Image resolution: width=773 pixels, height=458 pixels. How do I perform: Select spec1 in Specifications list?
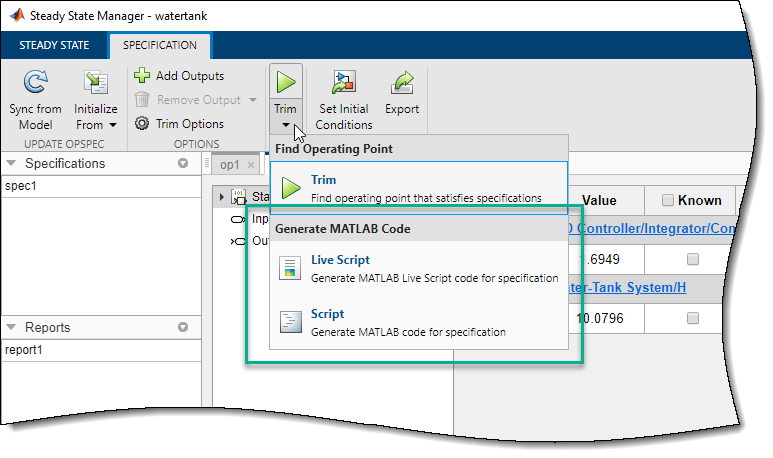(20, 187)
